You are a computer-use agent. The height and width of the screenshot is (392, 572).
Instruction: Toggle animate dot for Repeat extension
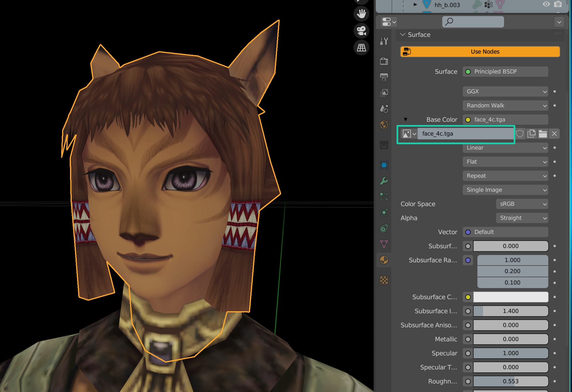(554, 176)
